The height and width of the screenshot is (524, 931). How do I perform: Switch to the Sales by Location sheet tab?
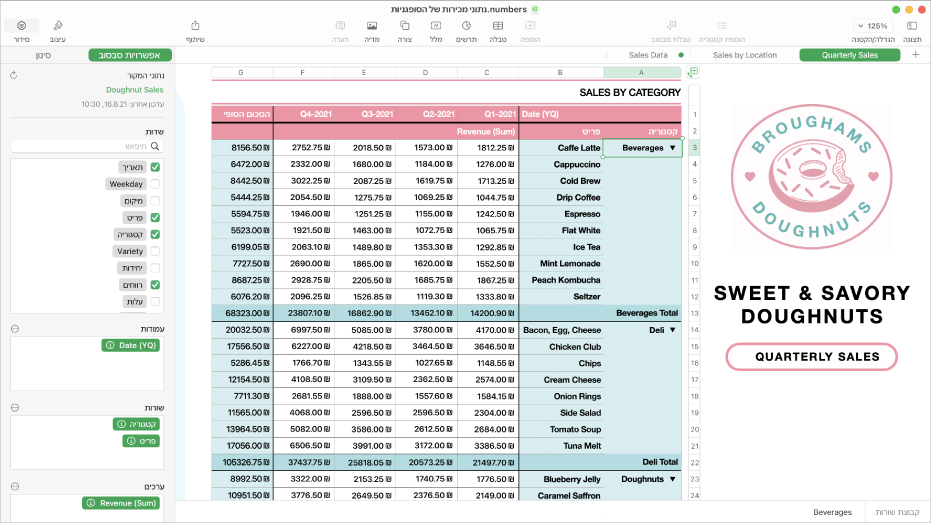[745, 55]
